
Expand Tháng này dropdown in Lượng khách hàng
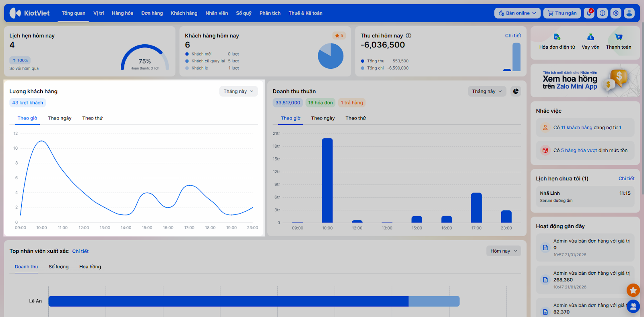click(238, 91)
